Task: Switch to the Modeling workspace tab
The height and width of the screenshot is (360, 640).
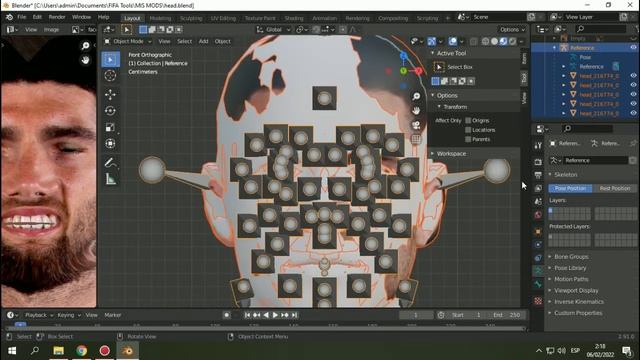Action: pos(160,18)
